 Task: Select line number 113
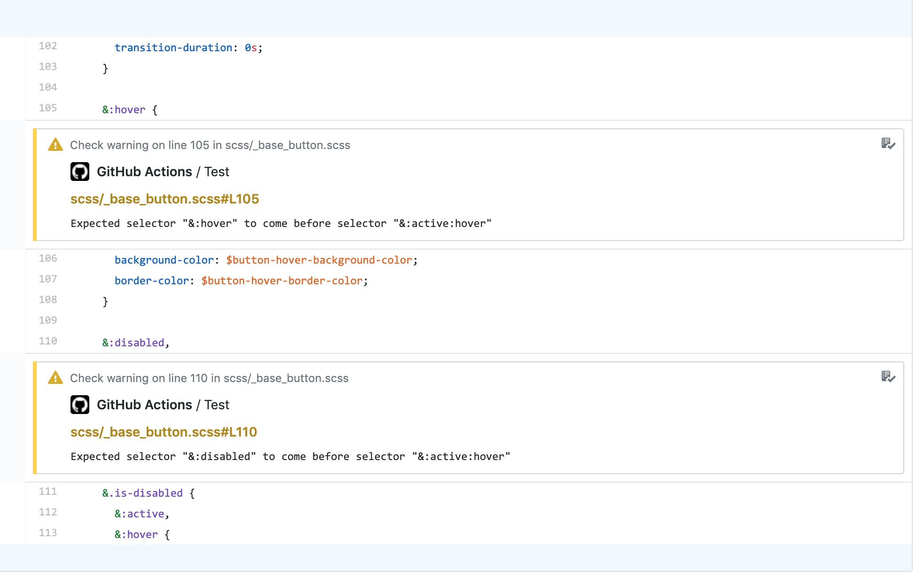click(48, 533)
